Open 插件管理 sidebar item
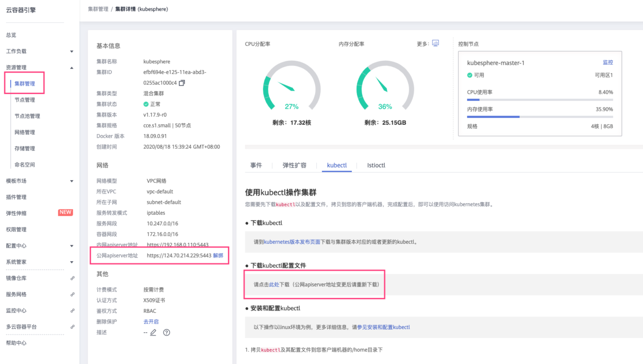Screen dimensions: 643x364 [16, 197]
